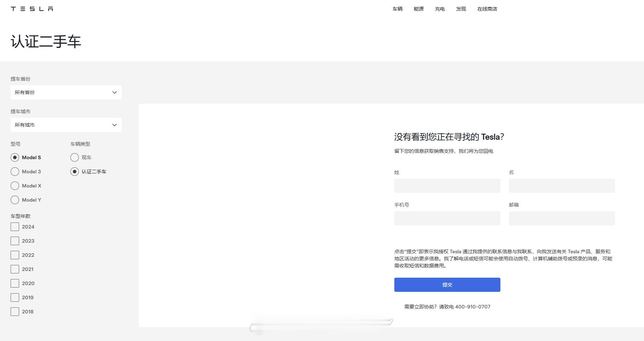Check the 2019 model year box
Viewport: 644px width, 341px height.
pyautogui.click(x=15, y=297)
